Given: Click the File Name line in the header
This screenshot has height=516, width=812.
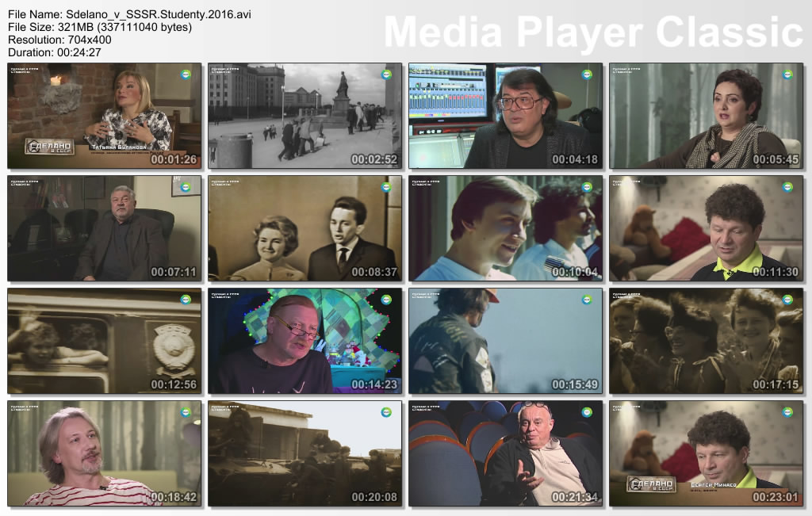Looking at the screenshot, I should (130, 14).
